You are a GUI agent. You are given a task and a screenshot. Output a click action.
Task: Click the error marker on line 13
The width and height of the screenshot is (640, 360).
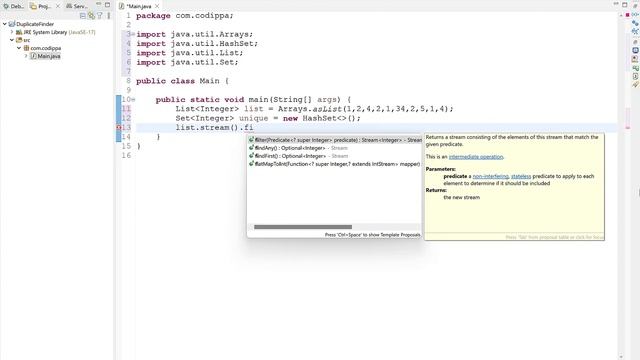[x=119, y=127]
